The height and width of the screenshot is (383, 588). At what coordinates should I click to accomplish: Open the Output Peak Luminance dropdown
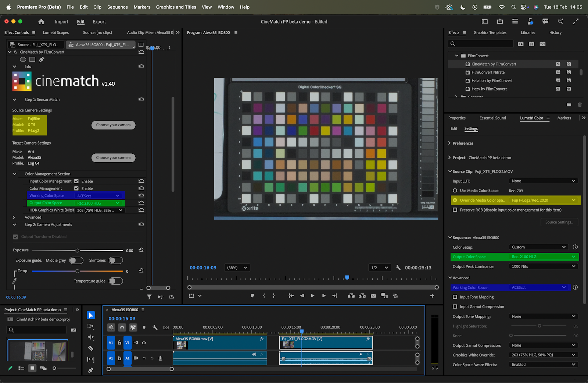click(543, 266)
